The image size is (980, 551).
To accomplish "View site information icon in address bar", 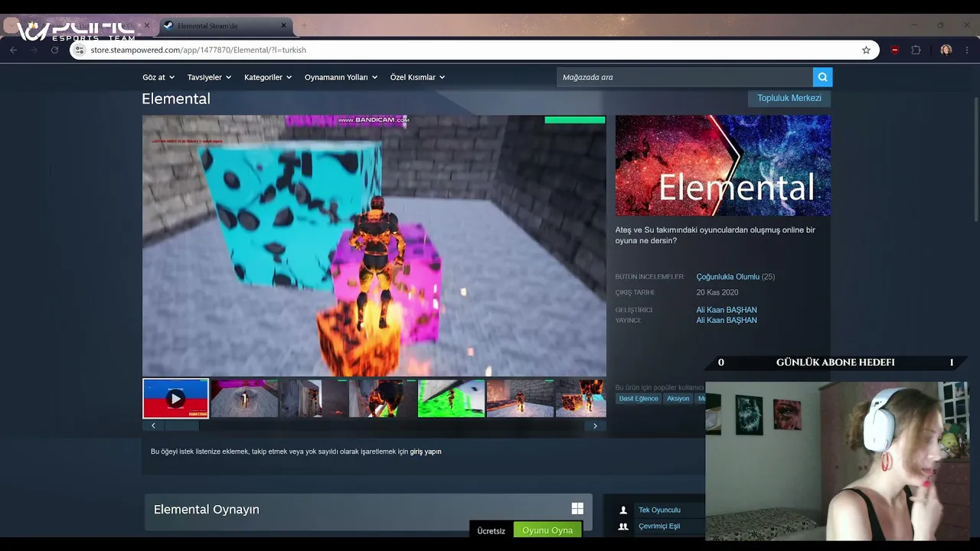I will click(79, 50).
